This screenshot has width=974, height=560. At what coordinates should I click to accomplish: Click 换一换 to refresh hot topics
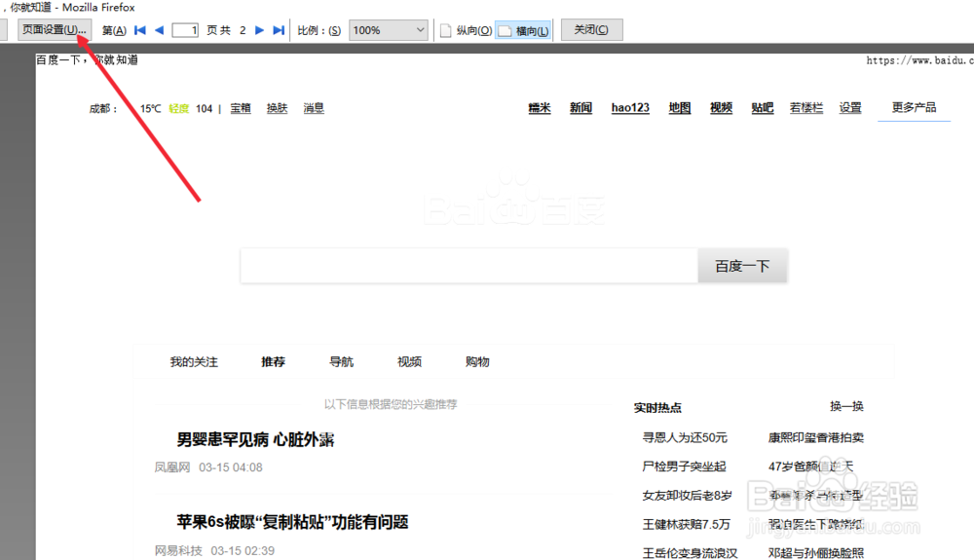846,406
